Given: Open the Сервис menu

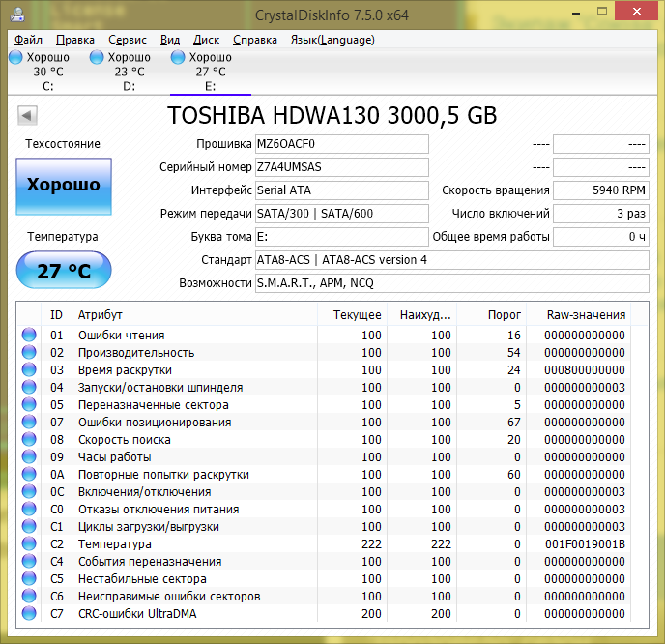Looking at the screenshot, I should [128, 40].
